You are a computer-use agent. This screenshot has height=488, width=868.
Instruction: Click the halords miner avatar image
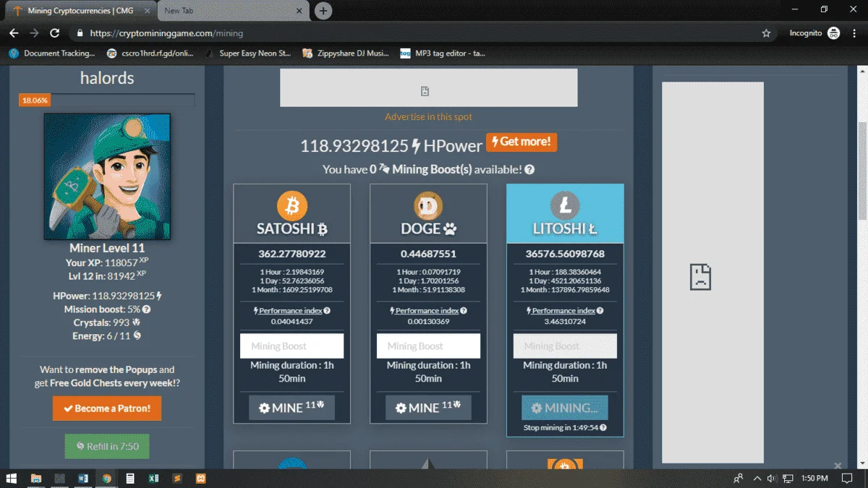coord(107,176)
